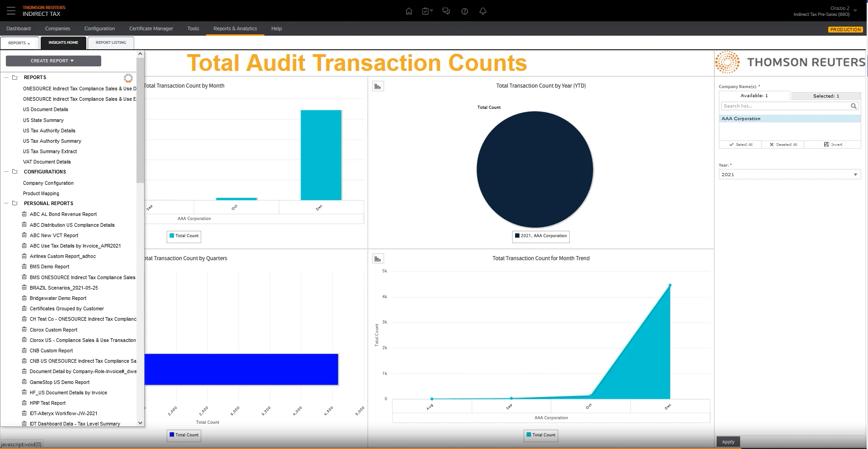
Task: Invert the company selection
Action: pyautogui.click(x=833, y=145)
